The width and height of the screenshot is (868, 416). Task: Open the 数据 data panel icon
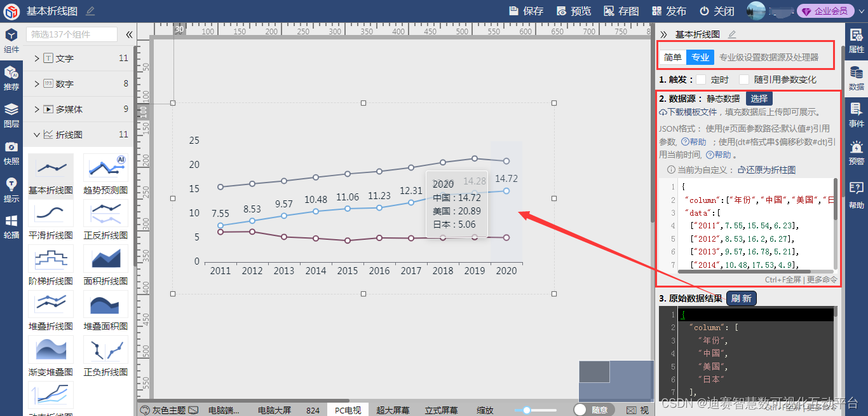[x=856, y=78]
